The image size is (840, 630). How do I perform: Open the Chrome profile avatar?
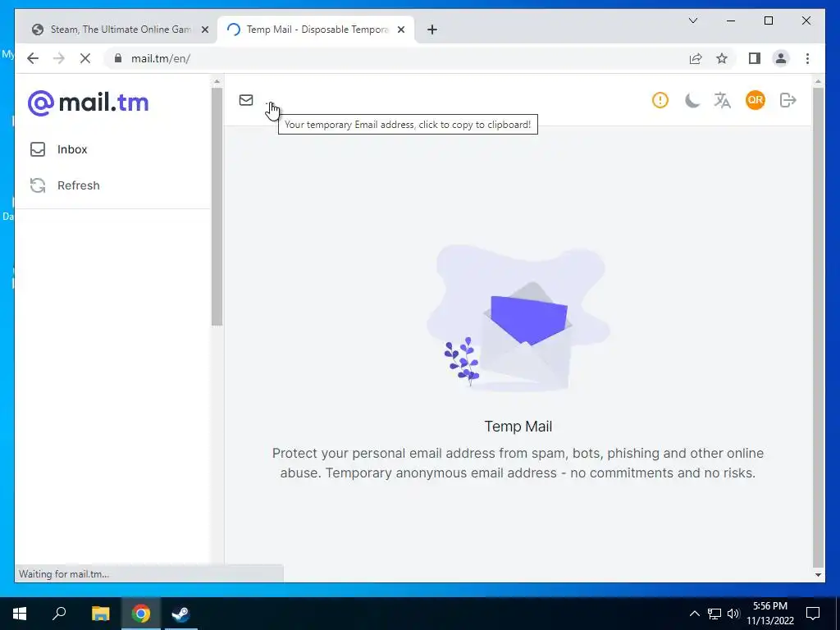point(781,58)
